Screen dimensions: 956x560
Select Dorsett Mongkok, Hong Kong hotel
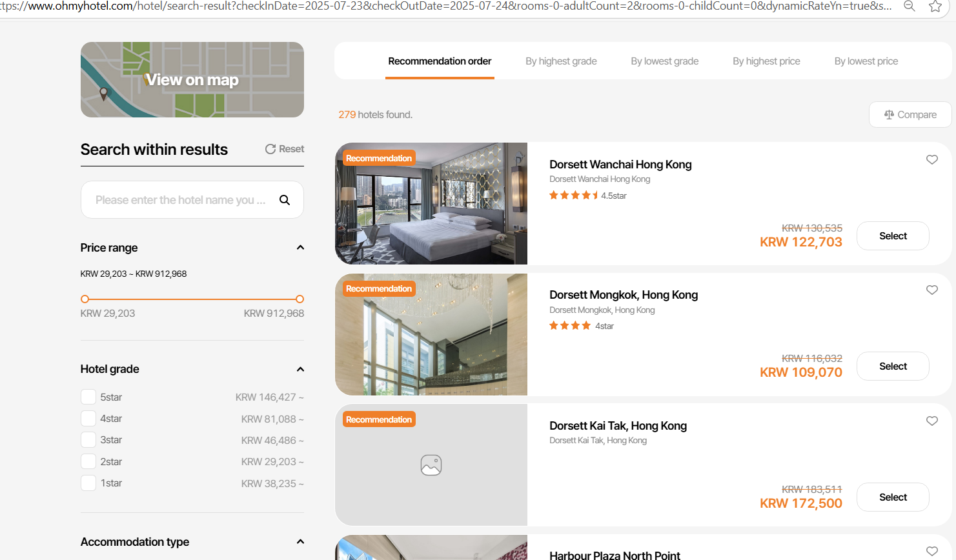point(893,366)
